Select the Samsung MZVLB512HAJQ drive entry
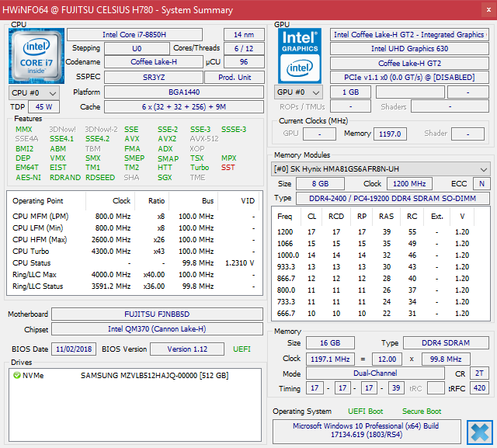Image resolution: width=497 pixels, height=448 pixels. coord(154,376)
